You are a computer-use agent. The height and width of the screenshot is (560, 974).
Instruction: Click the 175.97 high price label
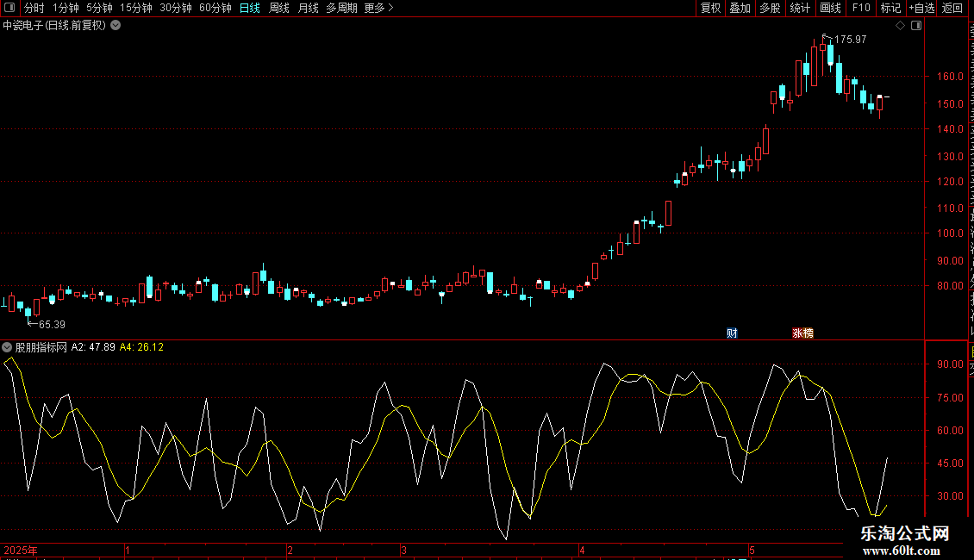coord(851,40)
